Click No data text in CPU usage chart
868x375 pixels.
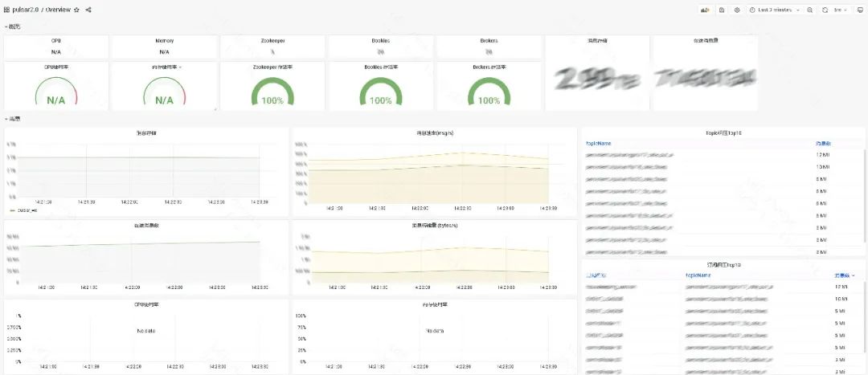pos(146,331)
